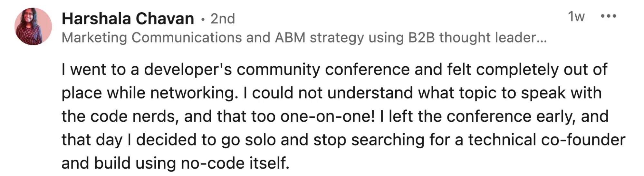Screen dimensions: 644x176
Task: Click the words "technical co-founder"
Action: tap(546, 140)
